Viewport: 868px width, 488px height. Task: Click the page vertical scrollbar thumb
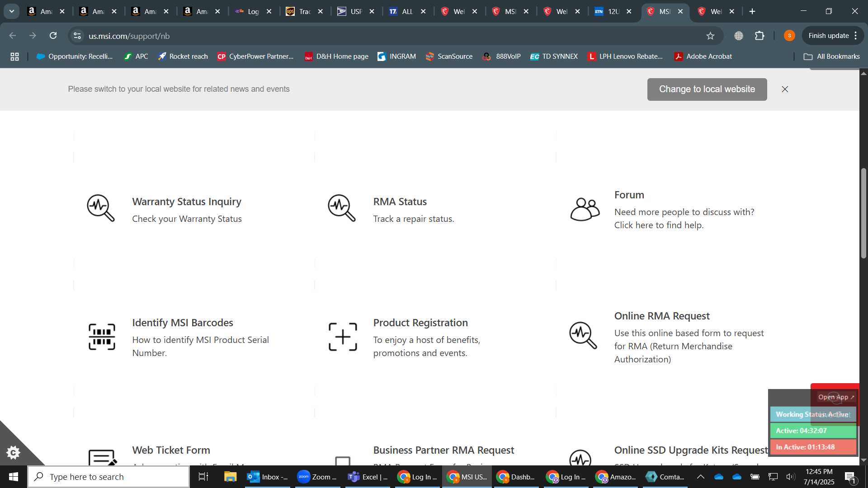tap(863, 213)
